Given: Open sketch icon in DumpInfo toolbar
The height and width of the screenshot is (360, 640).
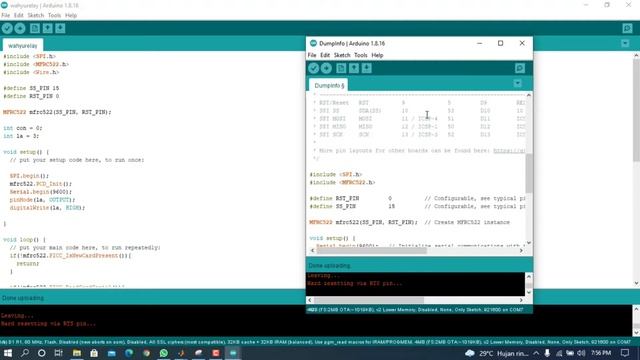Looking at the screenshot, I should tap(354, 68).
